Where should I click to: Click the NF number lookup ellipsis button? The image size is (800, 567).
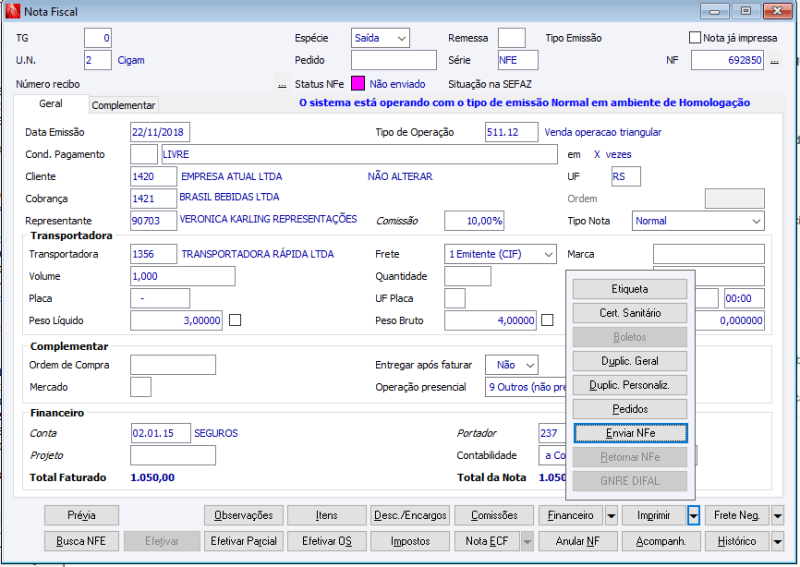tap(776, 61)
